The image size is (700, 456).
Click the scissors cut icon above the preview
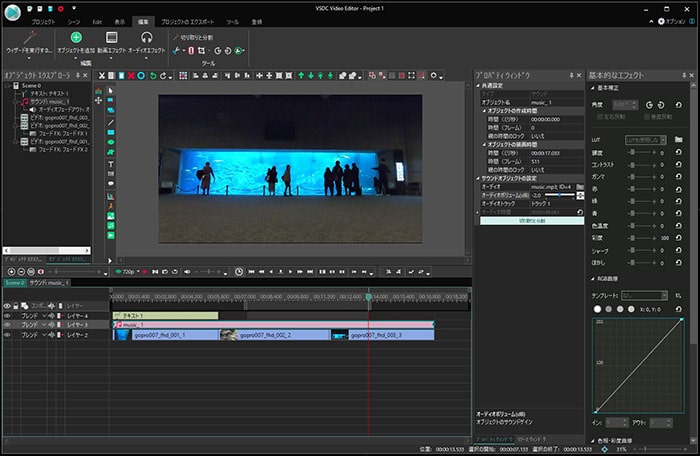103,75
